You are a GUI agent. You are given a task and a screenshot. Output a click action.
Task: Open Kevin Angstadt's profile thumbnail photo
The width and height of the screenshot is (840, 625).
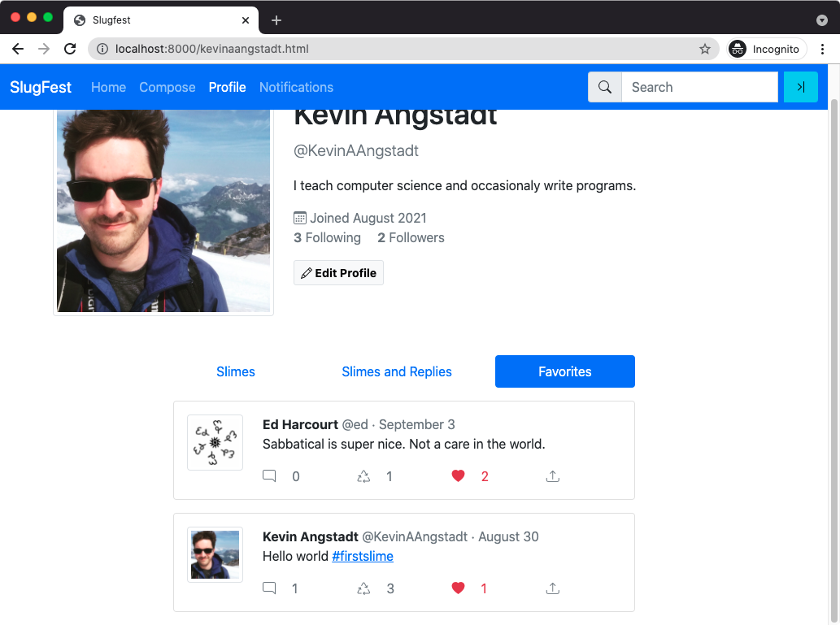tap(215, 554)
